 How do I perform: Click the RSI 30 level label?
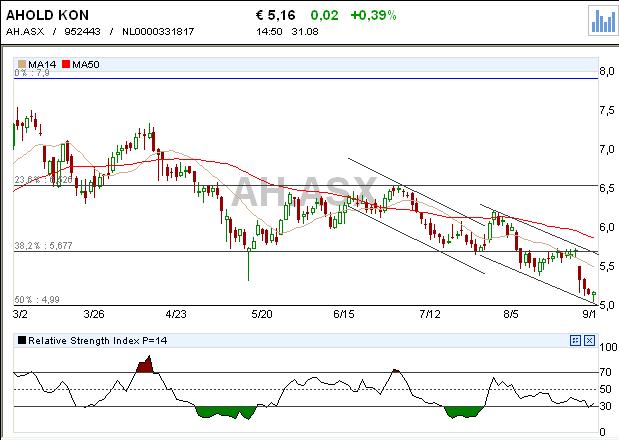point(606,406)
